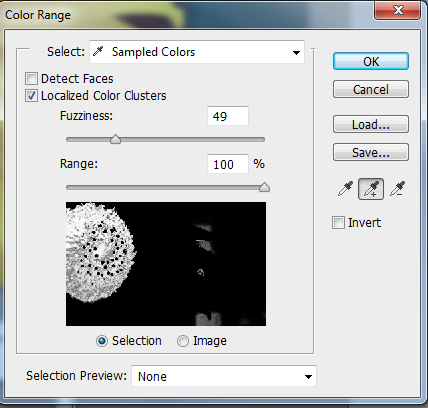Uncheck Localized Color Clusters

click(31, 96)
